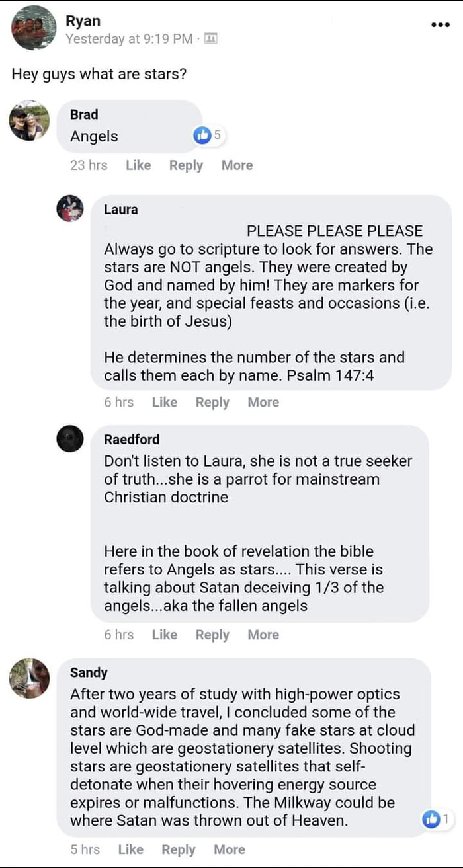The image size is (463, 868).
Task: Like Brad's "Angels" comment
Action: coord(138,165)
